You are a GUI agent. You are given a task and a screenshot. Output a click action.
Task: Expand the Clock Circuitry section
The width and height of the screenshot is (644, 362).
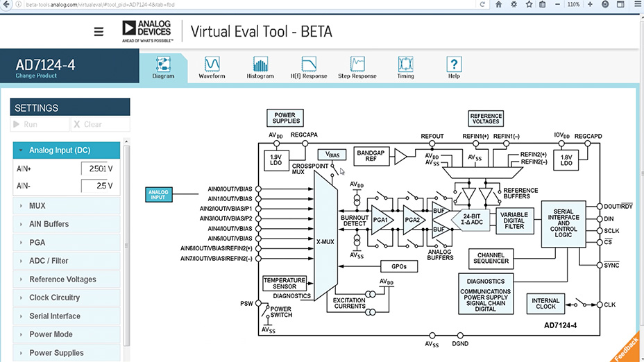click(x=67, y=298)
